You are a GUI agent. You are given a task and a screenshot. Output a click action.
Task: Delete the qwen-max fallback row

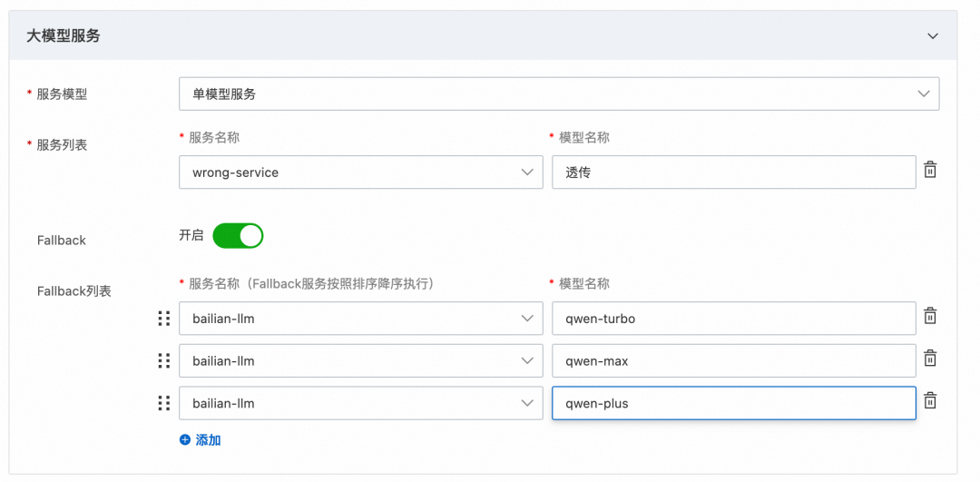click(930, 359)
